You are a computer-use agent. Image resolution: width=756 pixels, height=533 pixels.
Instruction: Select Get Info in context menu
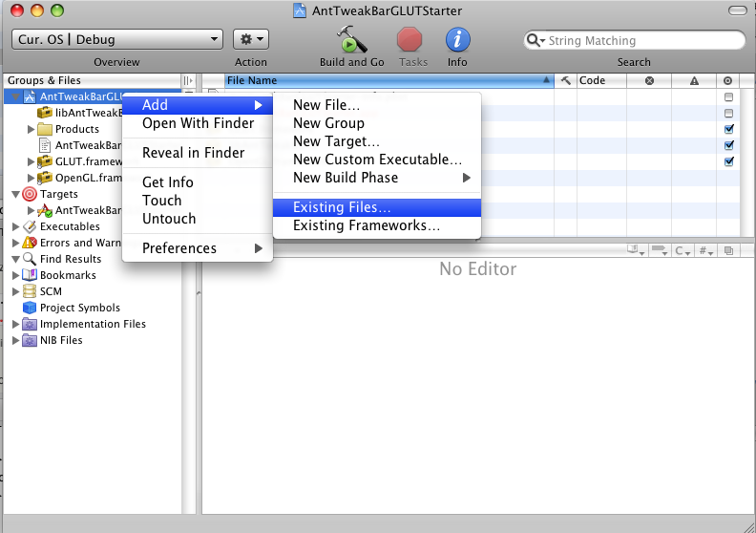point(167,182)
